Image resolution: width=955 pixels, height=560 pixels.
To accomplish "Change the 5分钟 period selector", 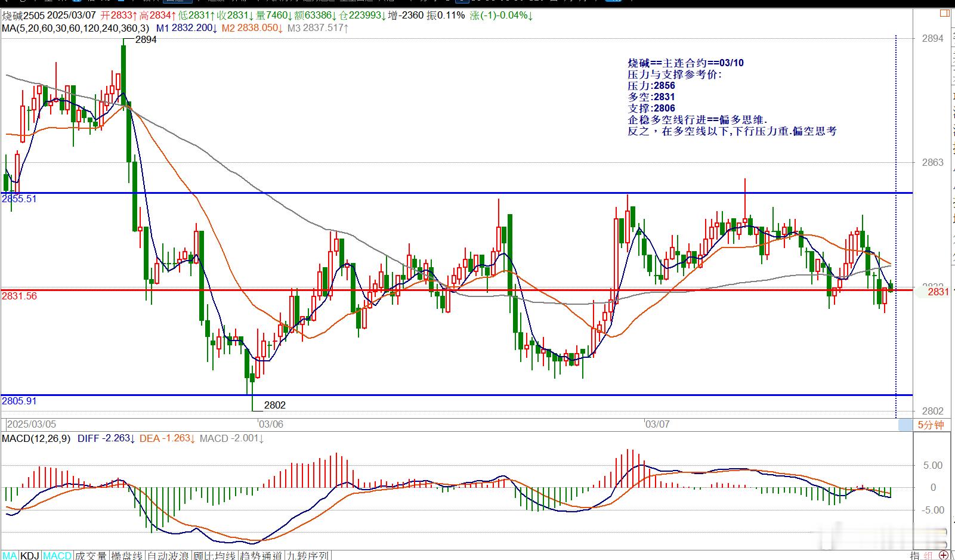I will 931,425.
